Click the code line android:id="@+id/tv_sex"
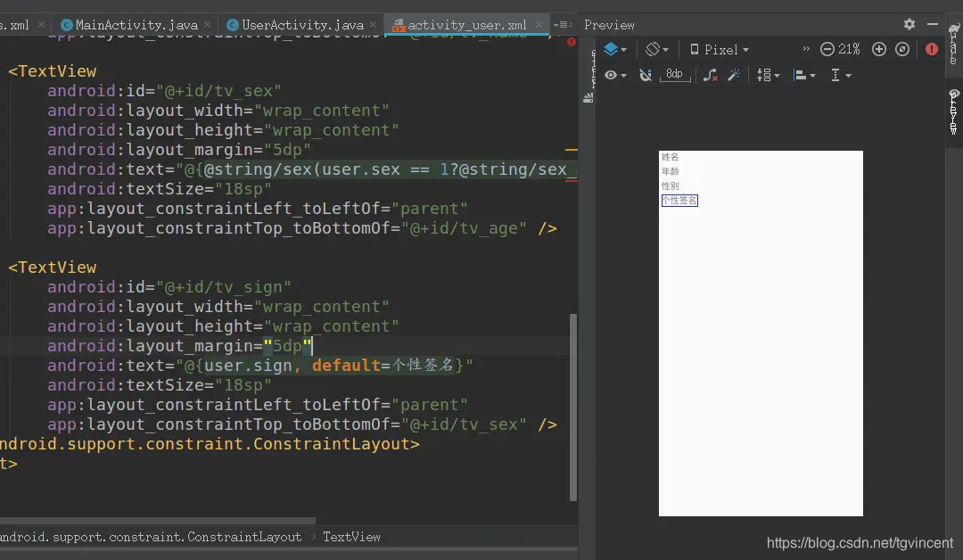This screenshot has height=560, width=963. [x=164, y=91]
